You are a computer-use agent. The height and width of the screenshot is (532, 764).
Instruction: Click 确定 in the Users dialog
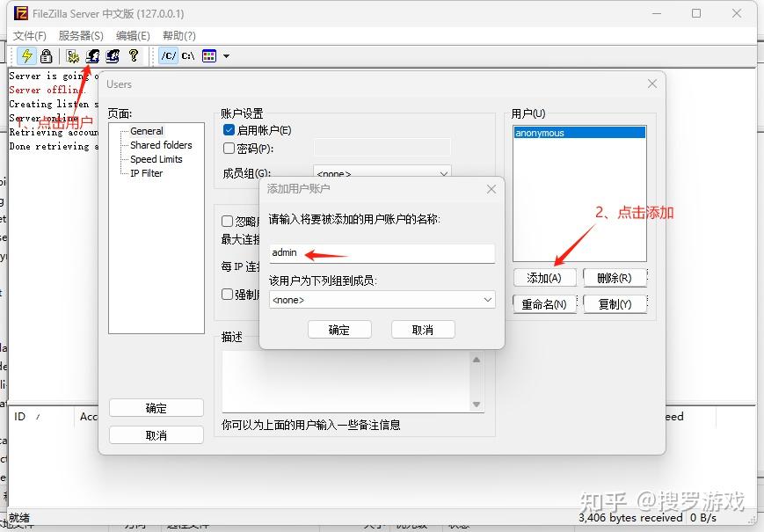tap(156, 408)
